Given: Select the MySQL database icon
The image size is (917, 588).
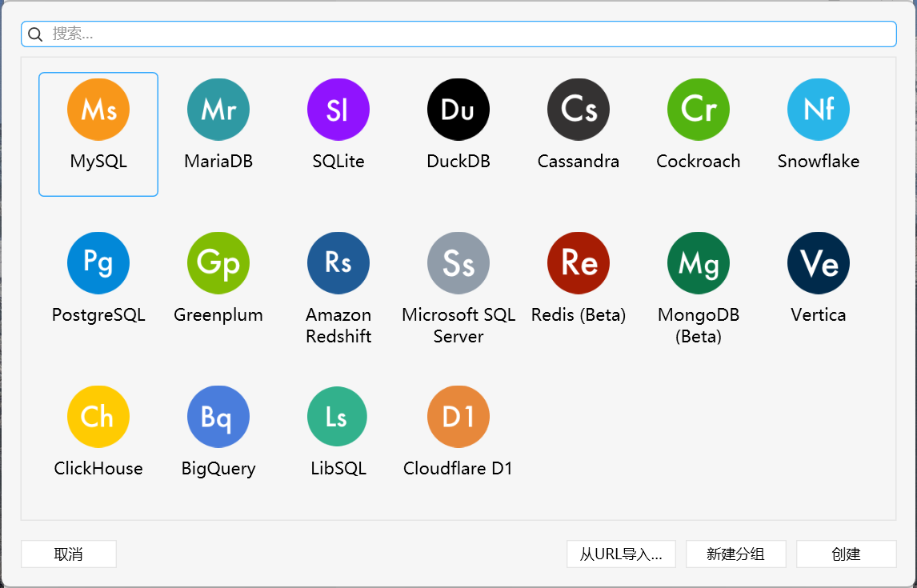Looking at the screenshot, I should [x=98, y=110].
